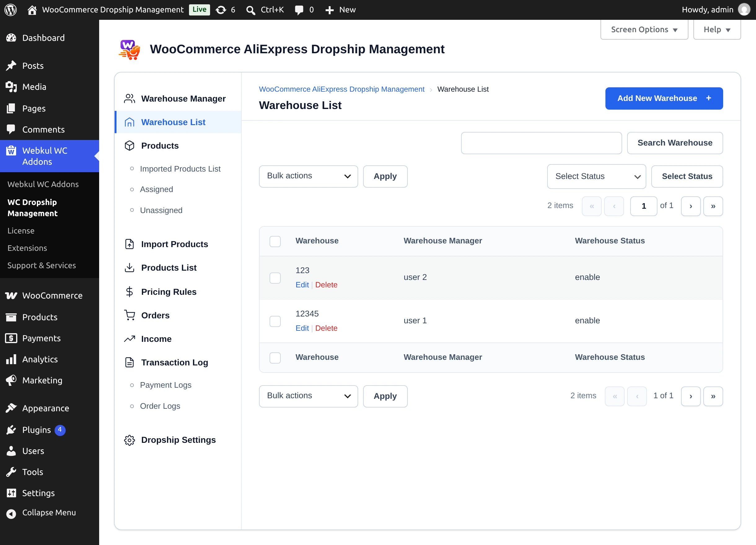Viewport: 756px width, 545px height.
Task: Click the bottom Apply button
Action: point(385,396)
